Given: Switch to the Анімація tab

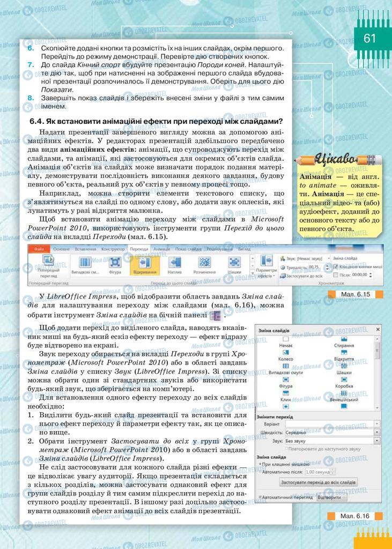Looking at the screenshot, I should [161, 249].
